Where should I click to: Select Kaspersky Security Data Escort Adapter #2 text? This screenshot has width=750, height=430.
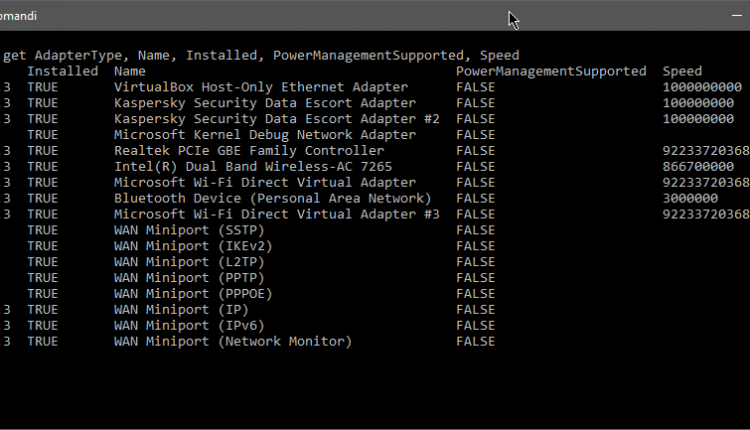pyautogui.click(x=277, y=119)
